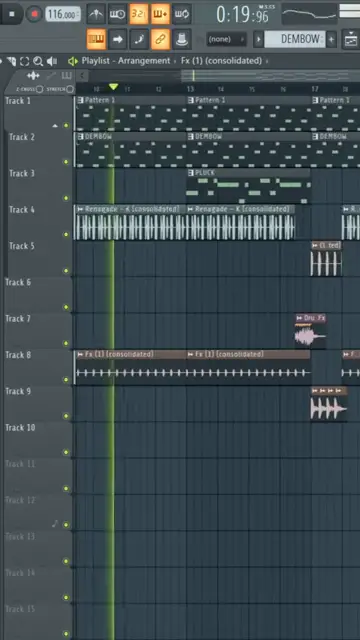Click the DEMBOW pattern name box
The height and width of the screenshot is (640, 360).
tap(295, 40)
